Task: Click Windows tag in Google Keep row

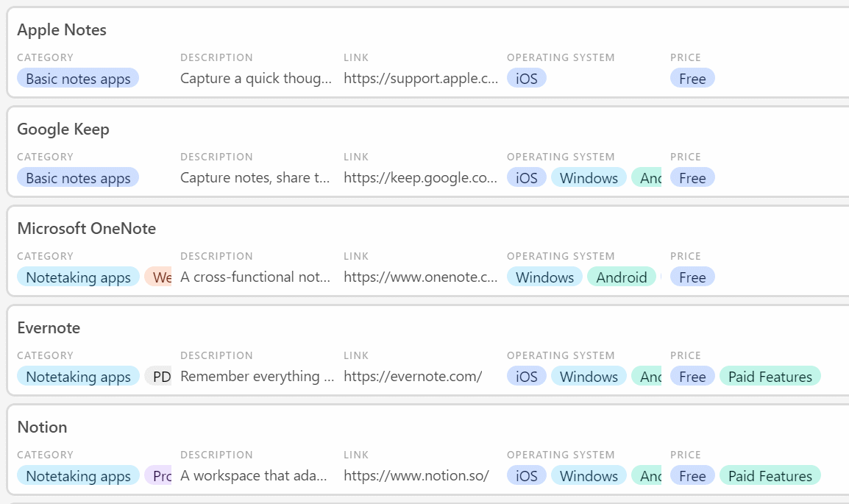Action: [x=589, y=178]
